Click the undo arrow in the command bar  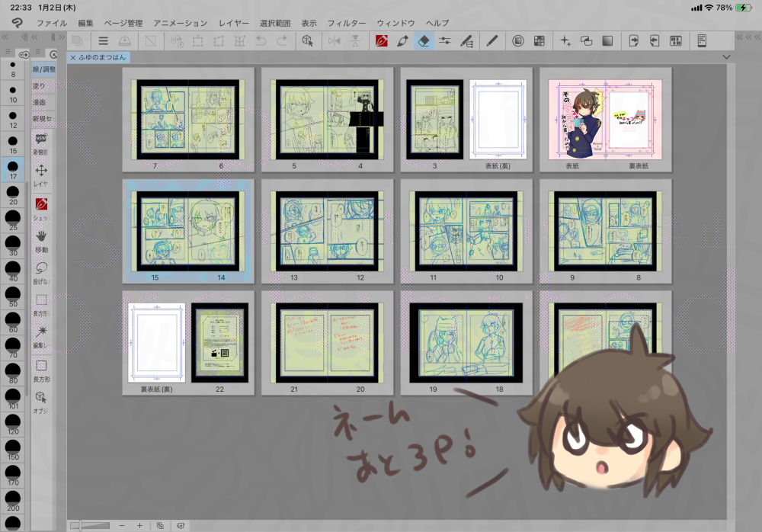point(261,40)
